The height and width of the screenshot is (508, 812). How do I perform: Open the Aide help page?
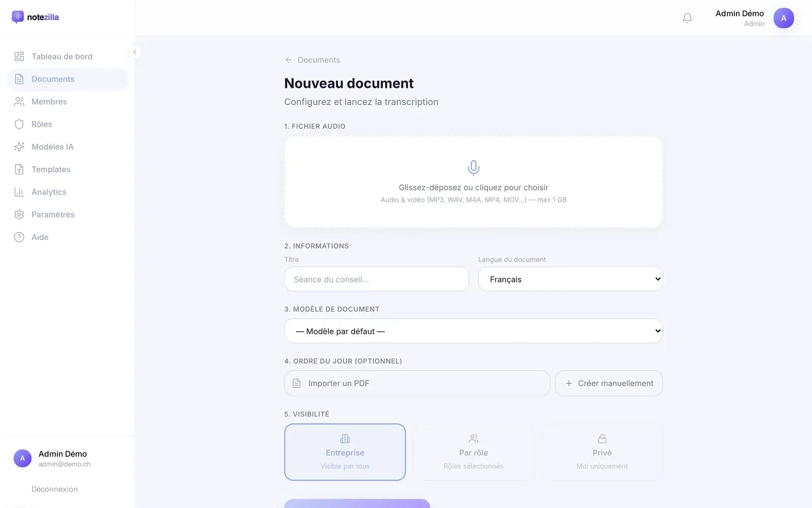(x=67, y=237)
